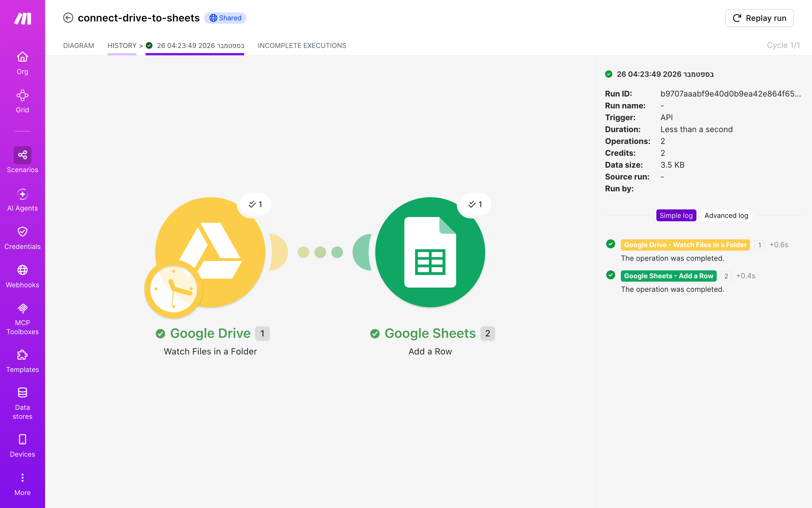Open the Google Sheets output bundle bubble
Viewport: 812px width, 508px height.
(x=475, y=204)
